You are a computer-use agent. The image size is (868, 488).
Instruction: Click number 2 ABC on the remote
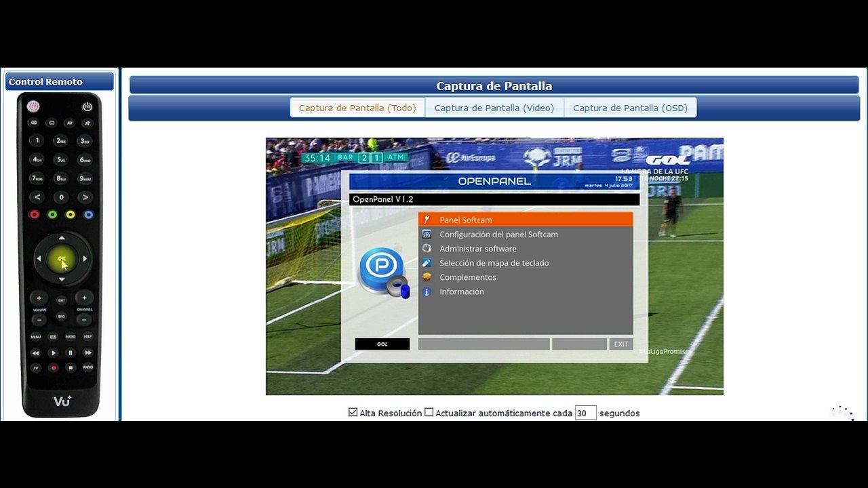61,141
